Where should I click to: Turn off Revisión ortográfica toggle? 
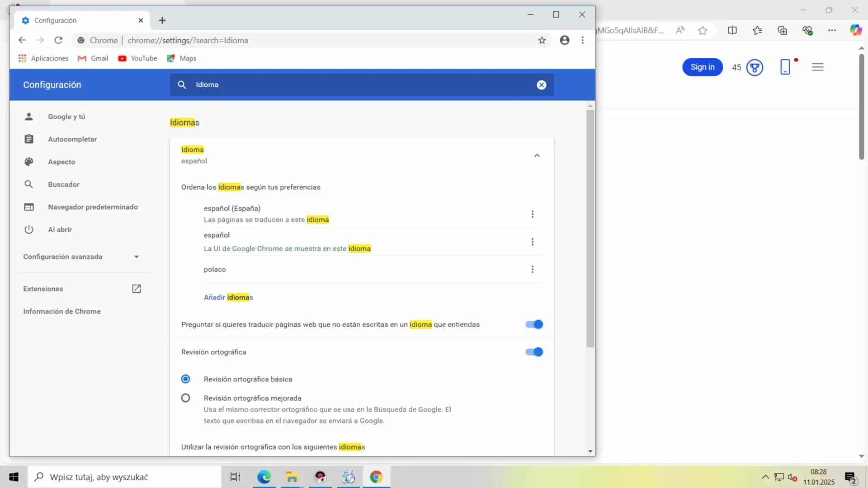534,352
